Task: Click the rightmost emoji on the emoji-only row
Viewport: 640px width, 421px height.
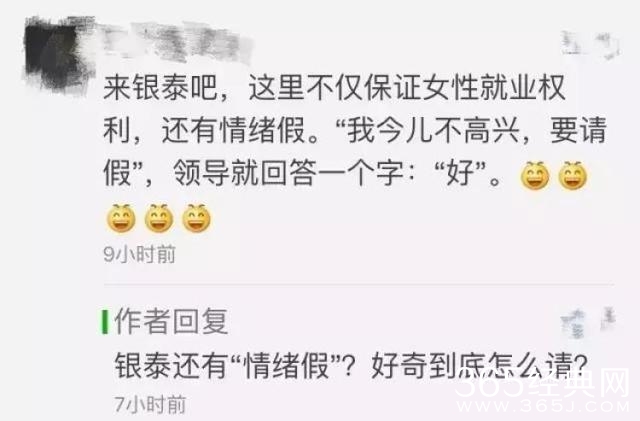Action: [197, 218]
